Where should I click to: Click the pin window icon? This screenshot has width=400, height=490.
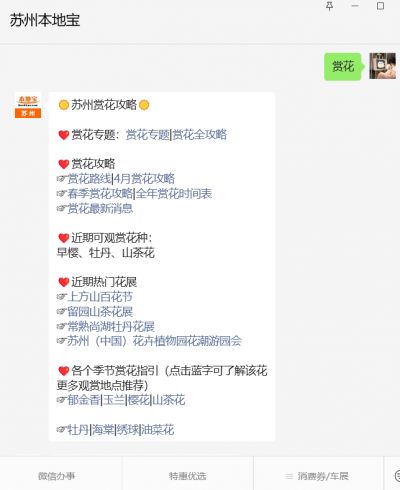pos(329,6)
